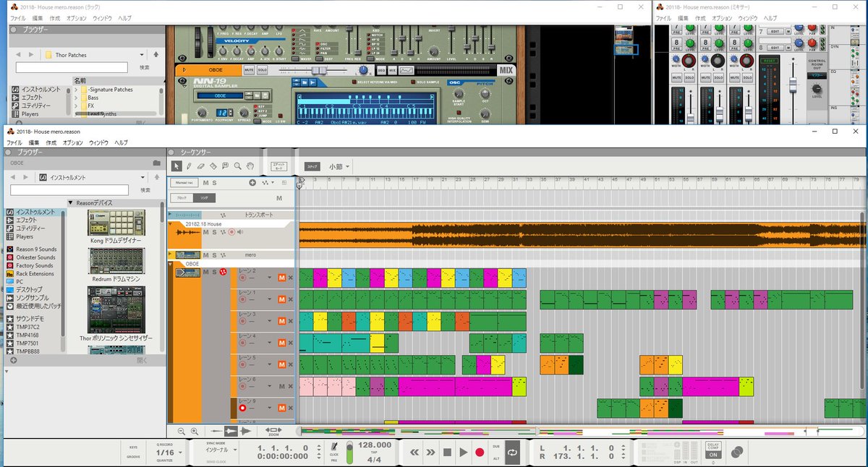This screenshot has width=868, height=467.
Task: Open Thor Patches dropdown in rack window
Action: point(142,55)
